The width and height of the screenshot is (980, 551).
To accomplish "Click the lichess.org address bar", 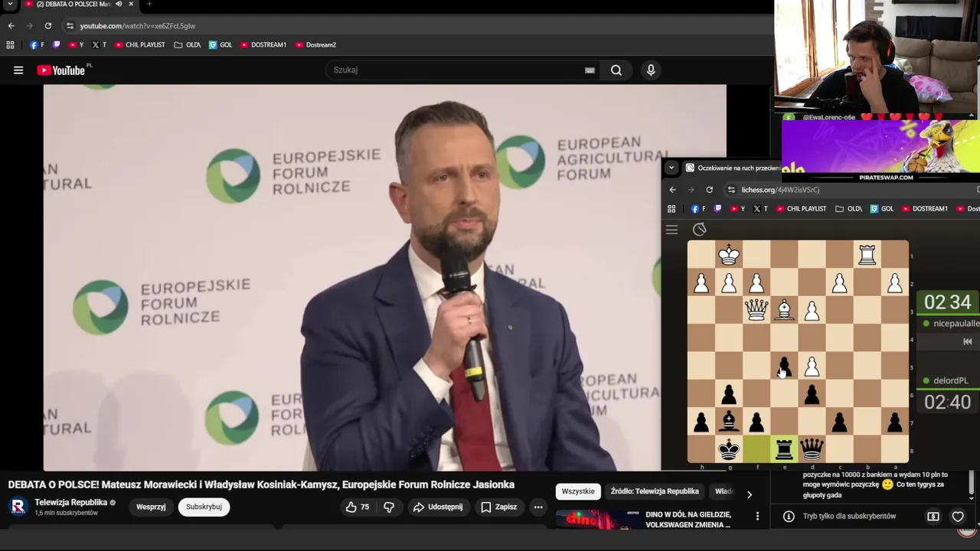I will tap(850, 190).
